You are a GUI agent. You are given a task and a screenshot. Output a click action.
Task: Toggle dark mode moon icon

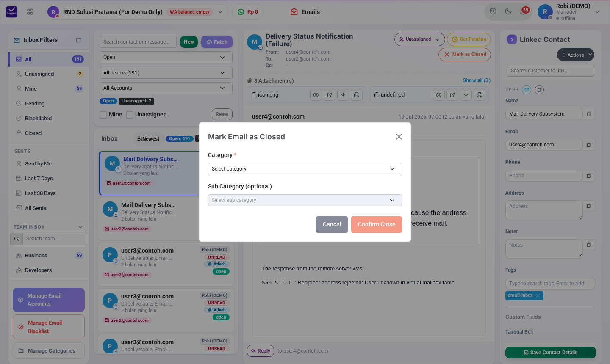coord(508,11)
